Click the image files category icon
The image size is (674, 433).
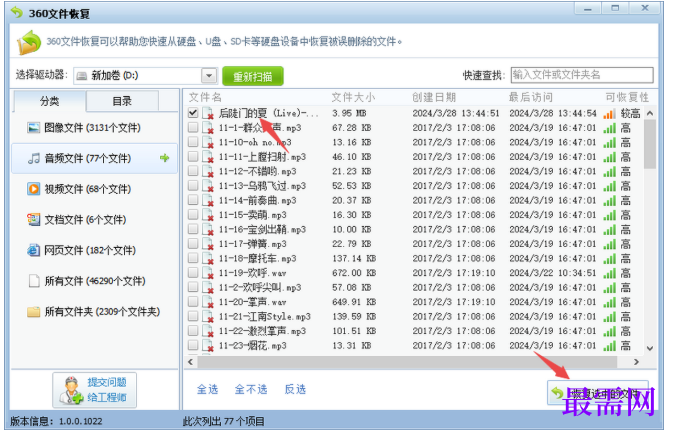(34, 128)
